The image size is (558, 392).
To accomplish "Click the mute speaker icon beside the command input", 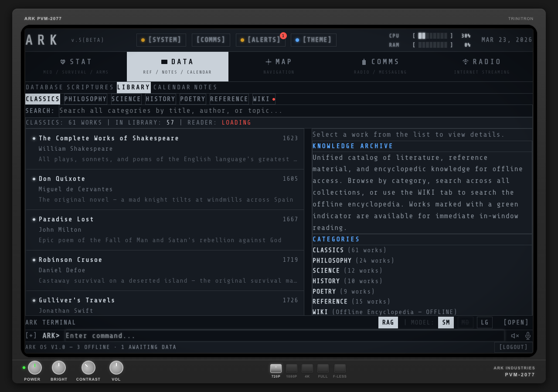I will 514,336.
